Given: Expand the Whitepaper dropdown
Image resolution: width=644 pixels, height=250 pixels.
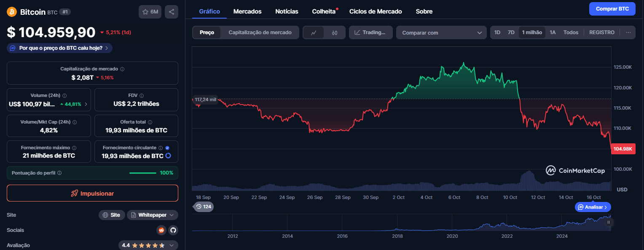Looking at the screenshot, I should point(152,215).
